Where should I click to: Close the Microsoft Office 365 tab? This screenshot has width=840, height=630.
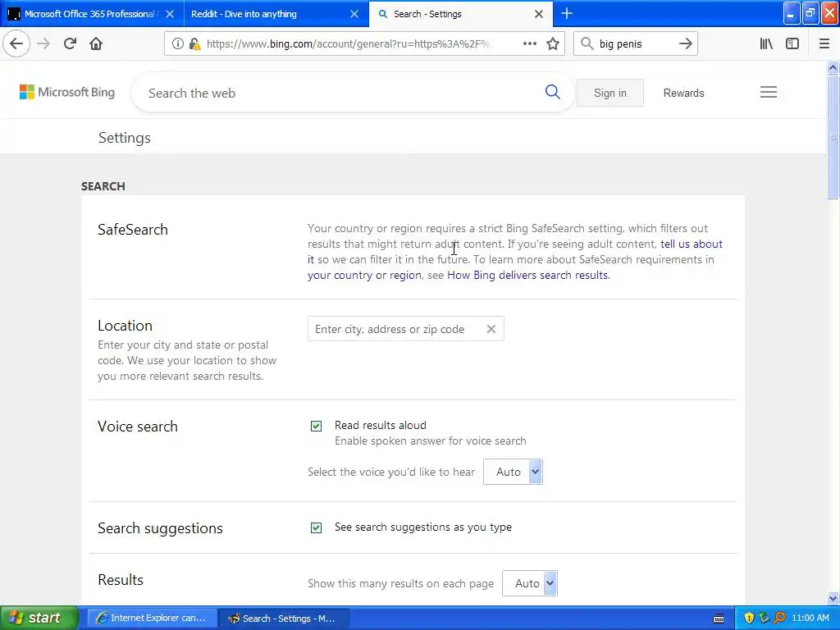pos(170,14)
